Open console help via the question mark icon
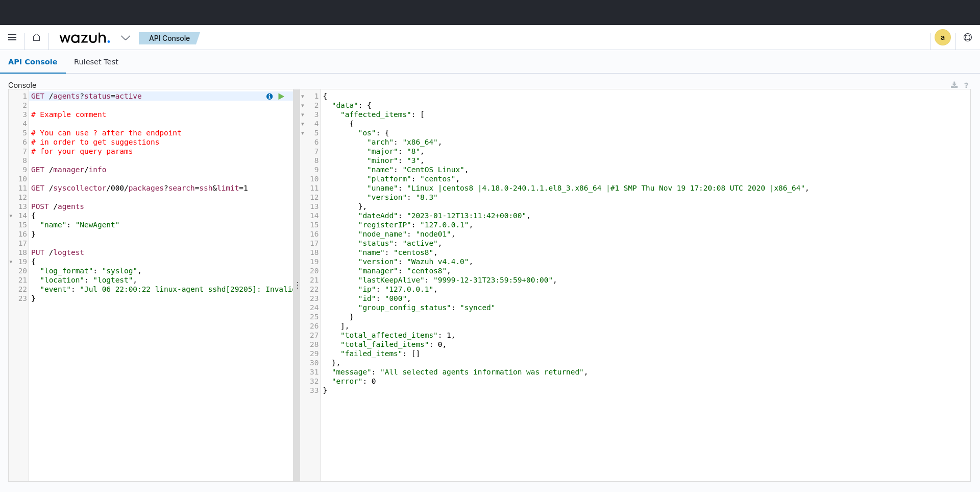This screenshot has height=492, width=980. coord(967,85)
